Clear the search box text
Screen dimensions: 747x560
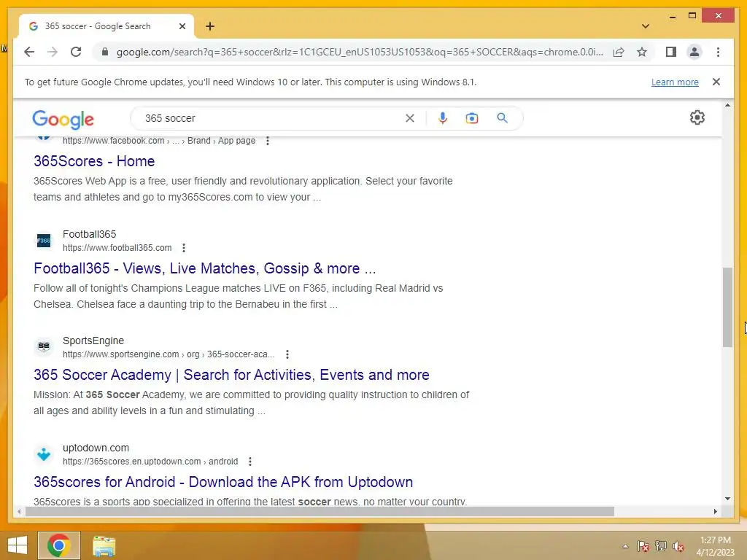(x=410, y=118)
